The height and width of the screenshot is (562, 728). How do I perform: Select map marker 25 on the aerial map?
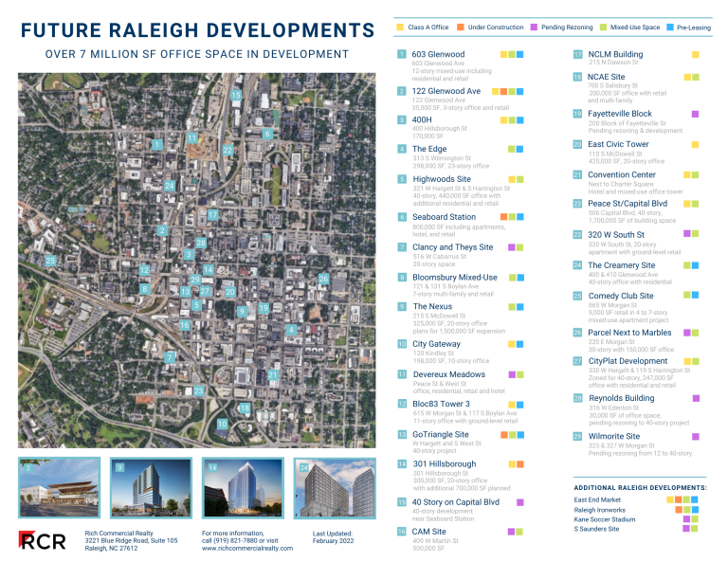pos(50,260)
